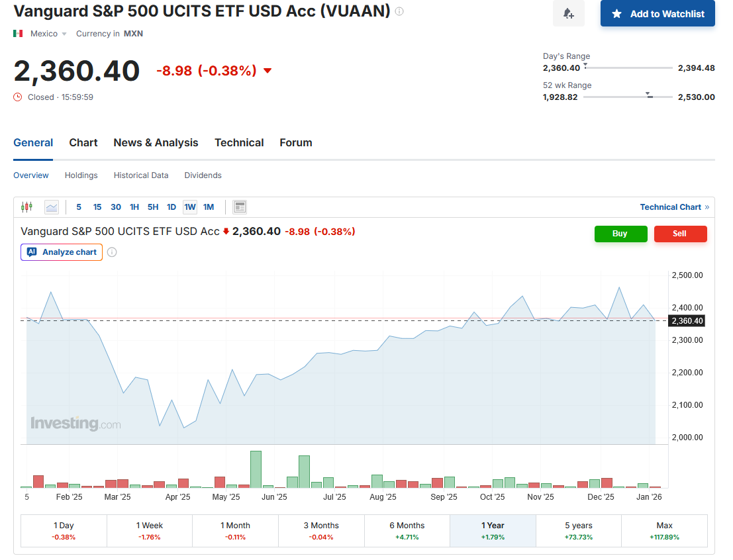Select the 1 Month performance range

236,531
